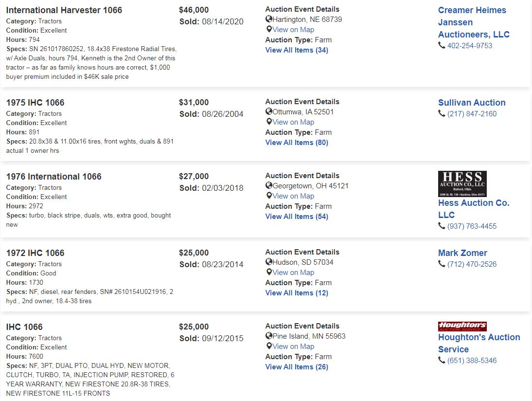The height and width of the screenshot is (401, 532).
Task: Click the map pin icon for Hartington listing
Action: coord(269,29)
